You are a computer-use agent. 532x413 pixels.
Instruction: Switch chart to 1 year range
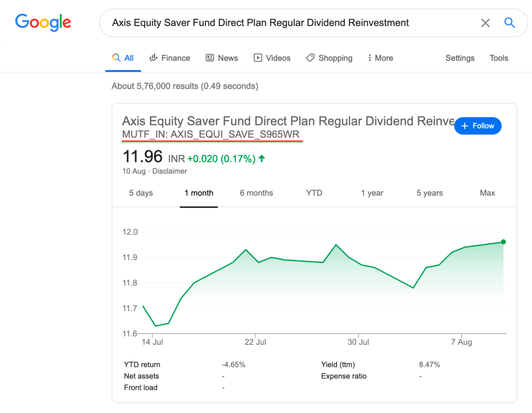(x=372, y=193)
